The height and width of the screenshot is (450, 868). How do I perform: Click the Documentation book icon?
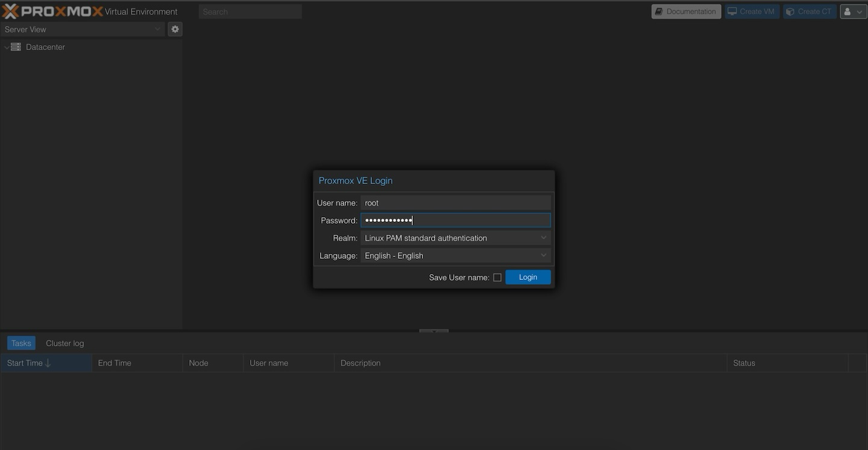[x=661, y=11]
